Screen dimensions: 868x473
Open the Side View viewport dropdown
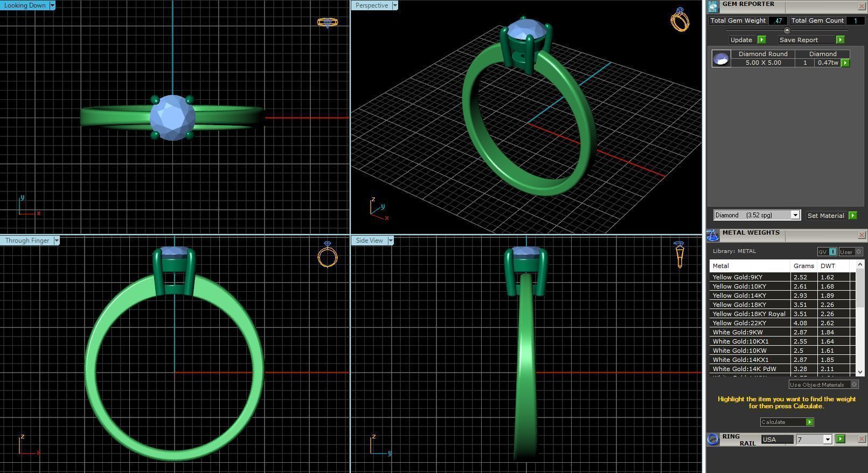click(x=391, y=241)
